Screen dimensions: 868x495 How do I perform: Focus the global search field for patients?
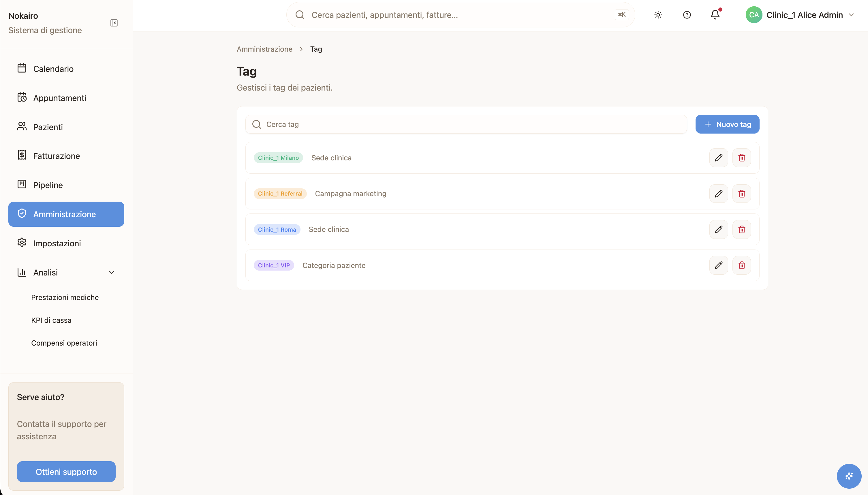[461, 15]
